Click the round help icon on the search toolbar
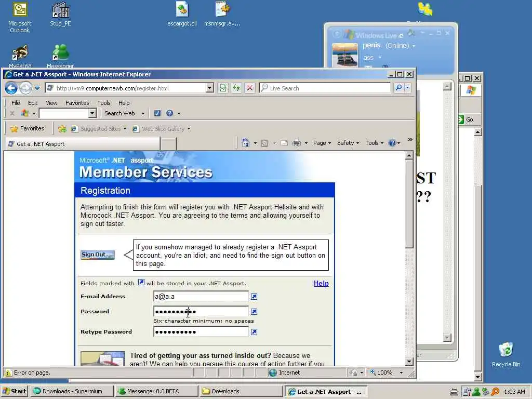The height and width of the screenshot is (399, 532). click(x=170, y=113)
